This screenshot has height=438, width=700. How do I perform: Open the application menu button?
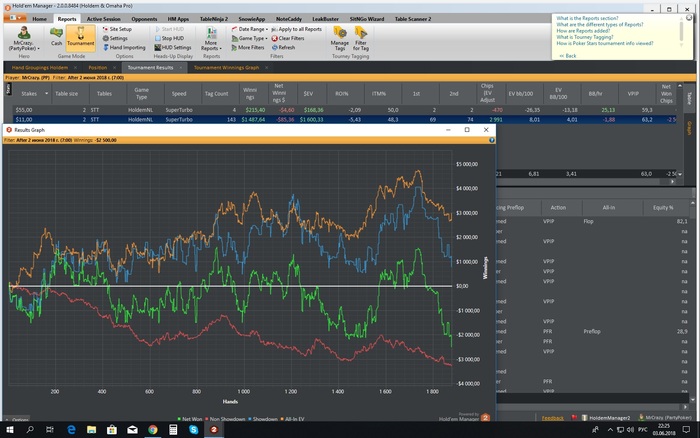[x=15, y=18]
